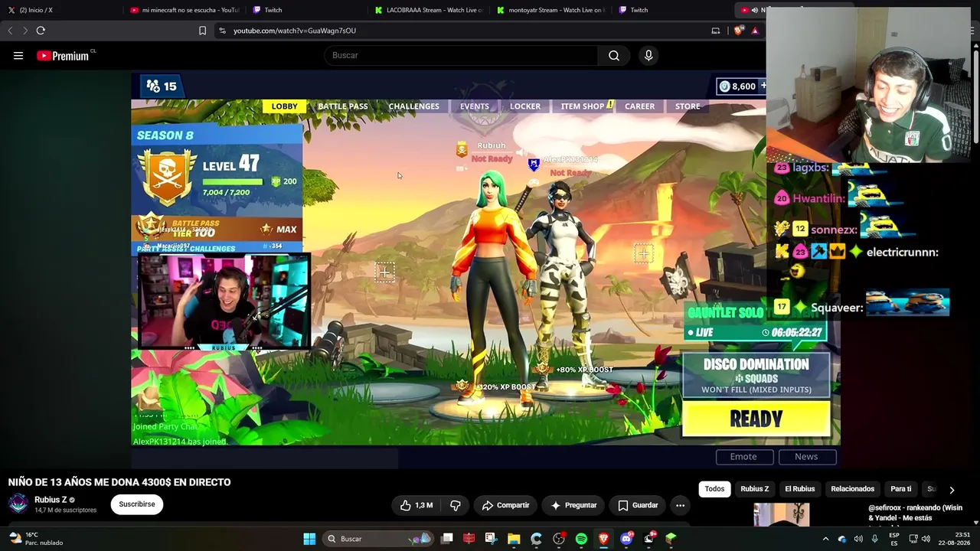Click the CHALLENGES tab in the video
980x551 pixels.
pos(413,106)
